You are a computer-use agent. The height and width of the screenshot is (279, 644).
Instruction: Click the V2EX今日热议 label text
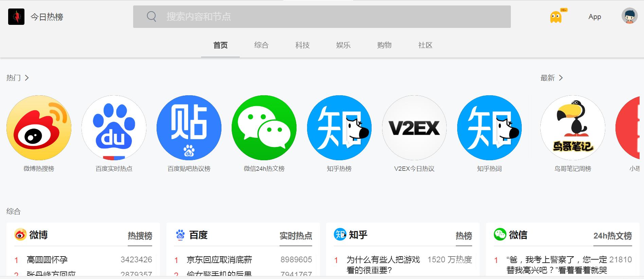tap(414, 169)
